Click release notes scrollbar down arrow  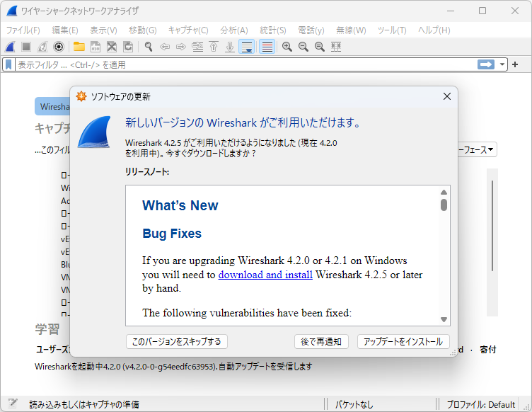tap(444, 319)
